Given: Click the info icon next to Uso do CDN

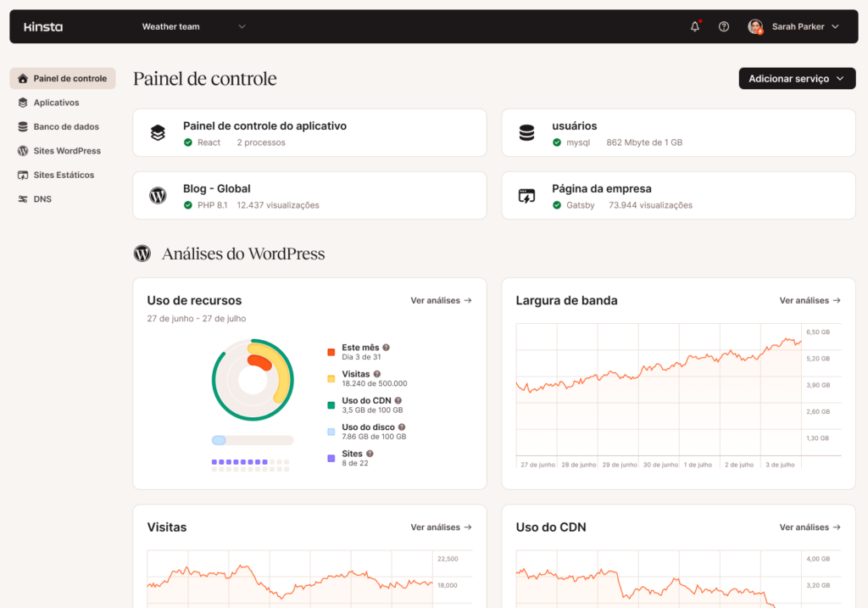Looking at the screenshot, I should [398, 400].
